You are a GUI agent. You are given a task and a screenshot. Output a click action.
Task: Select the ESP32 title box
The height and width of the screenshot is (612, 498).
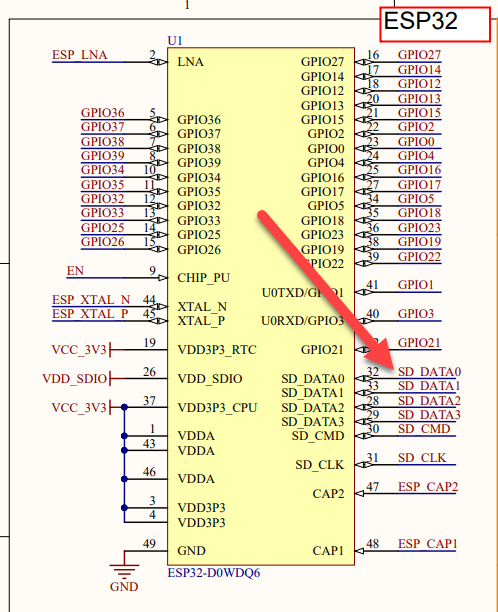pyautogui.click(x=435, y=24)
